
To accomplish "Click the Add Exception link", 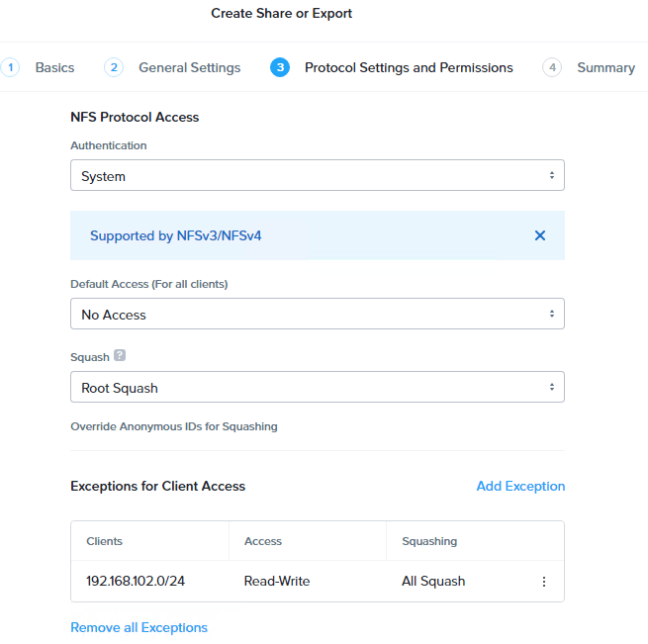I will (520, 486).
